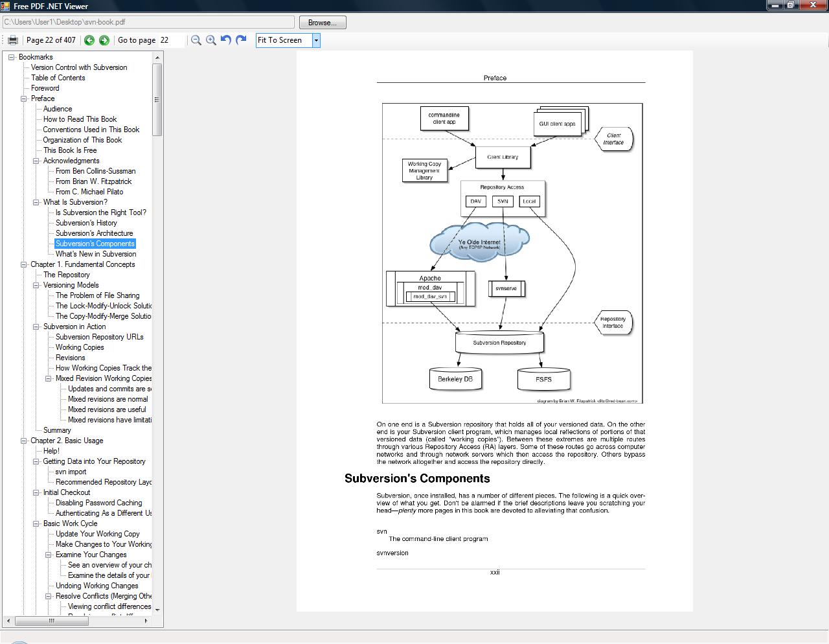Viewport: 829px width, 644px height.
Task: Open Version Control with Subversion bookmark
Action: point(79,67)
